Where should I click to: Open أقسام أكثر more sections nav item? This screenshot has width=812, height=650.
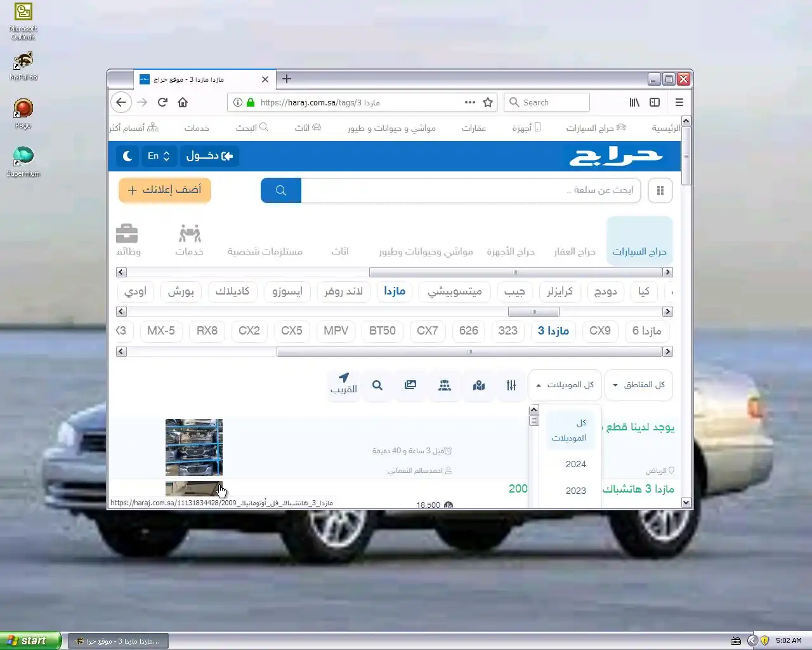click(x=133, y=128)
